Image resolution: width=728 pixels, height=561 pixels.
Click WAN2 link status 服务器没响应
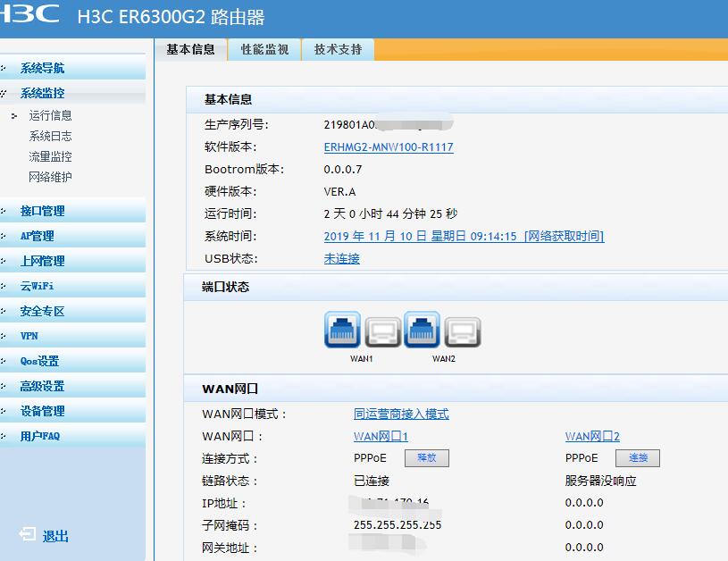tap(600, 481)
